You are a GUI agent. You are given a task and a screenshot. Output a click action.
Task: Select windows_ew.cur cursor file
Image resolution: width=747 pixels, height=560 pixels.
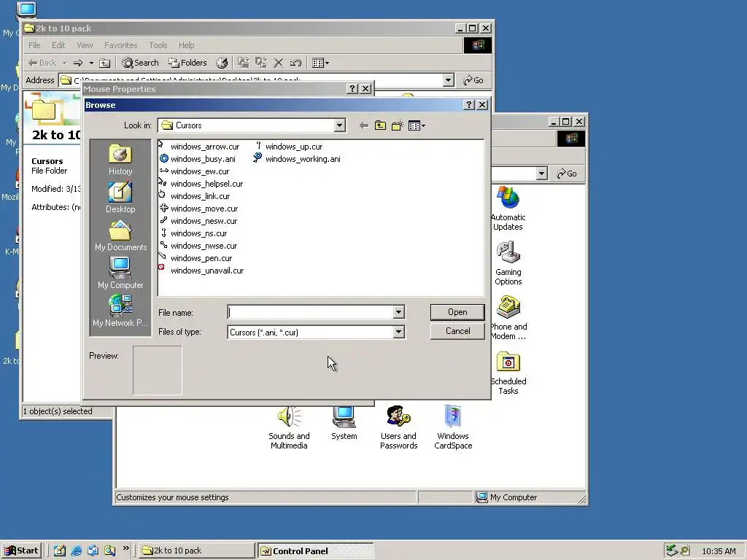point(194,171)
